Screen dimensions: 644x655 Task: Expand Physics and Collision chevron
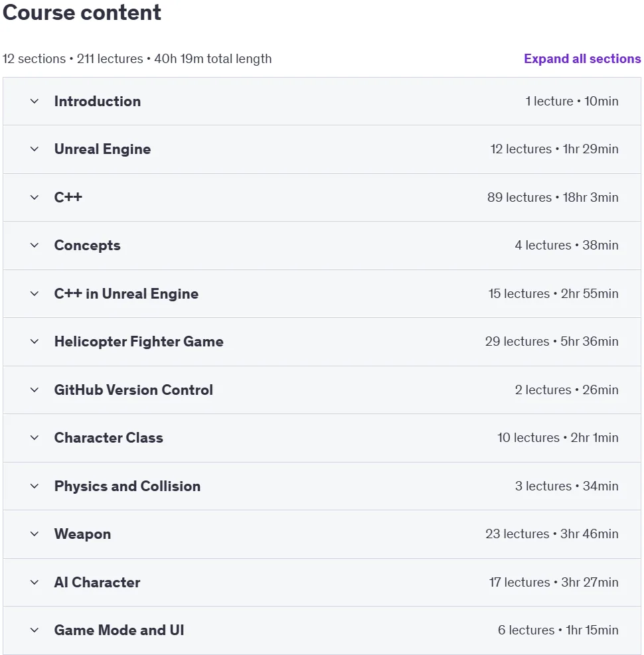click(35, 486)
